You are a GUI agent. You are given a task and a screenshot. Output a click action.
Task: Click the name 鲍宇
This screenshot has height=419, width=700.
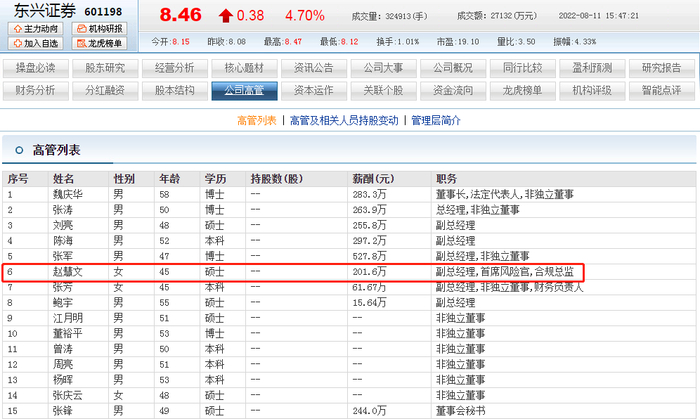coord(63,303)
